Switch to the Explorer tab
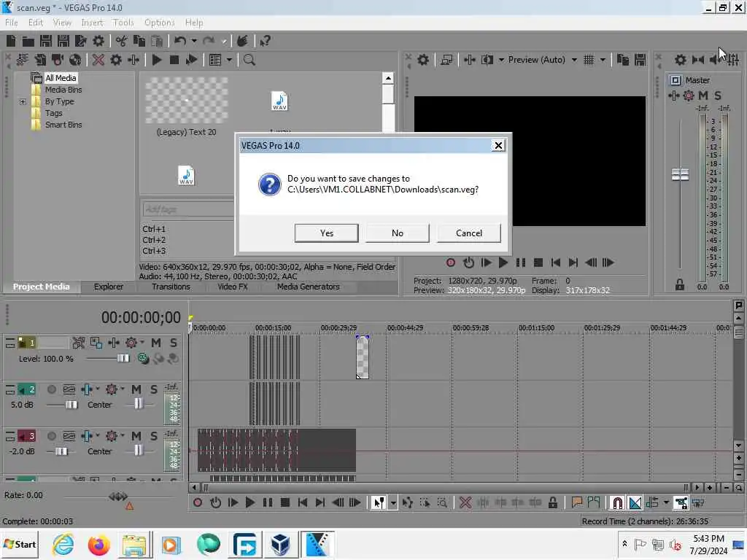This screenshot has width=747, height=560. (109, 287)
